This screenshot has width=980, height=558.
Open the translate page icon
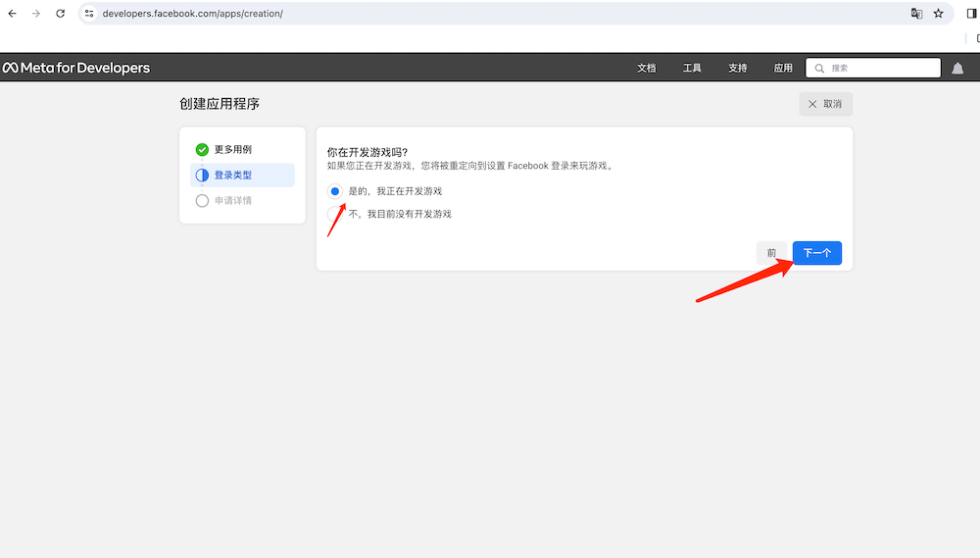[x=916, y=14]
